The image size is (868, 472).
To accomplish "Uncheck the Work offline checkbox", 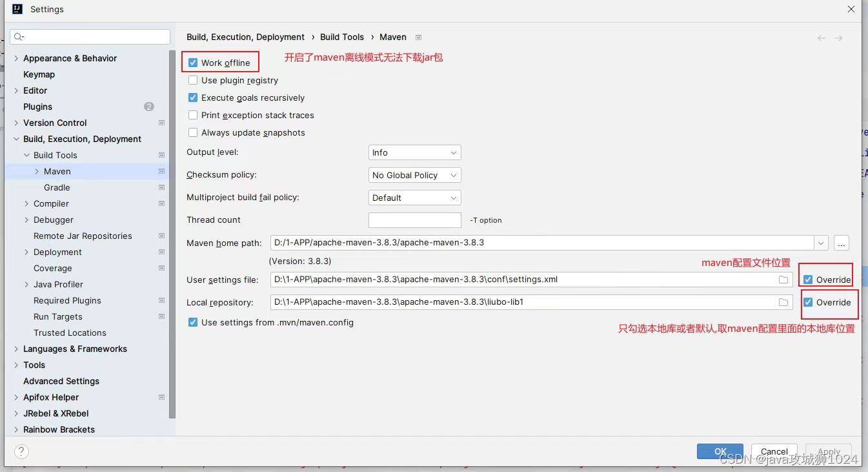I will [193, 63].
